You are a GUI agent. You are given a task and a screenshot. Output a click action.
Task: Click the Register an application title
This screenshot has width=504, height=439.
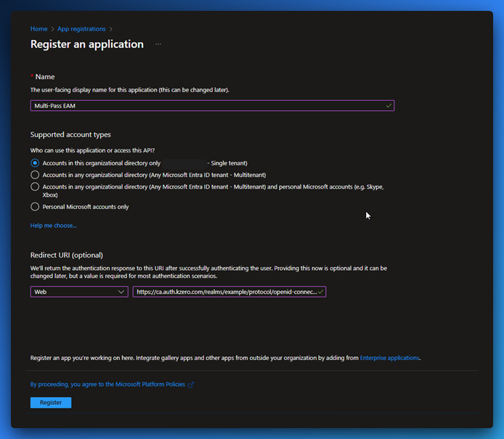tap(87, 44)
